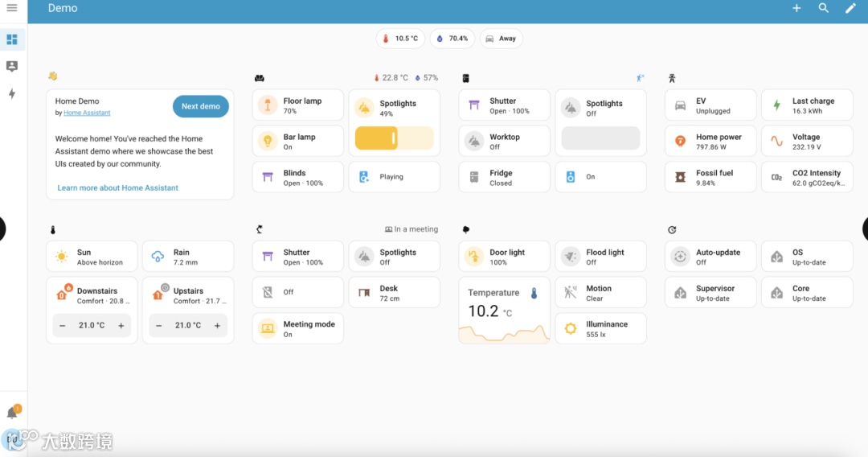Adjust the Spotlights brightness slider
The image size is (868, 457).
394,138
